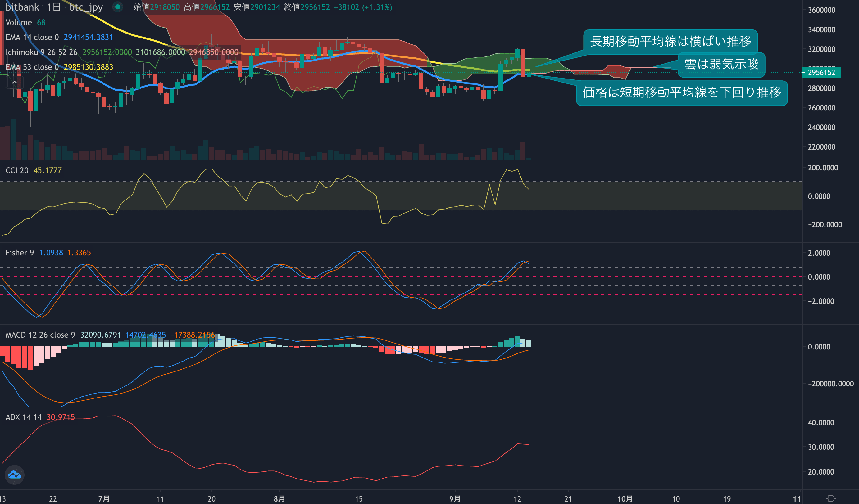Click the green 2956152 current price label
The image size is (859, 504).
(x=821, y=73)
